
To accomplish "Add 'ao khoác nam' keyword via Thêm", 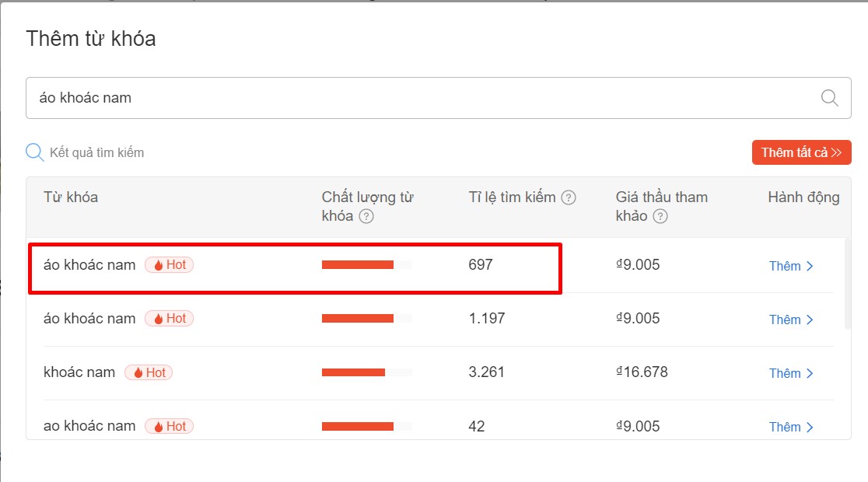I will click(x=791, y=427).
